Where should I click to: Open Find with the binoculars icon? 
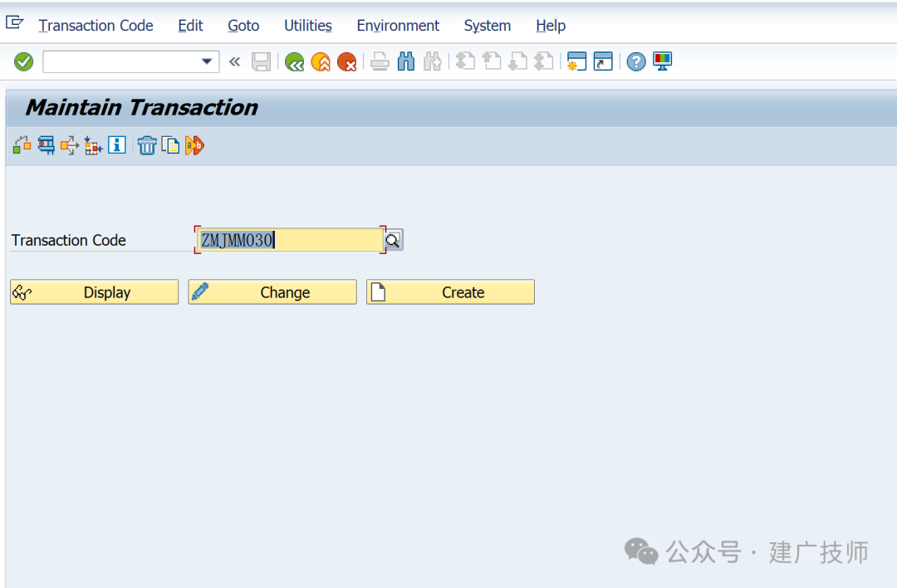406,61
